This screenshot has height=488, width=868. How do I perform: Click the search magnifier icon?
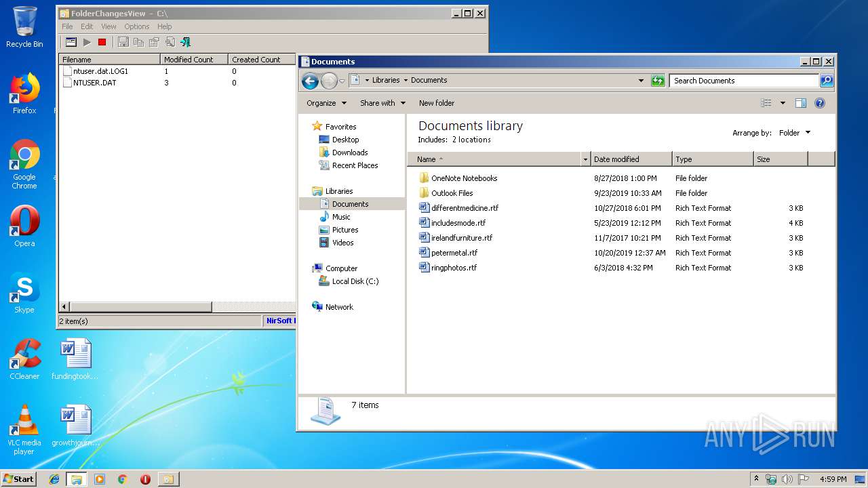pos(827,81)
